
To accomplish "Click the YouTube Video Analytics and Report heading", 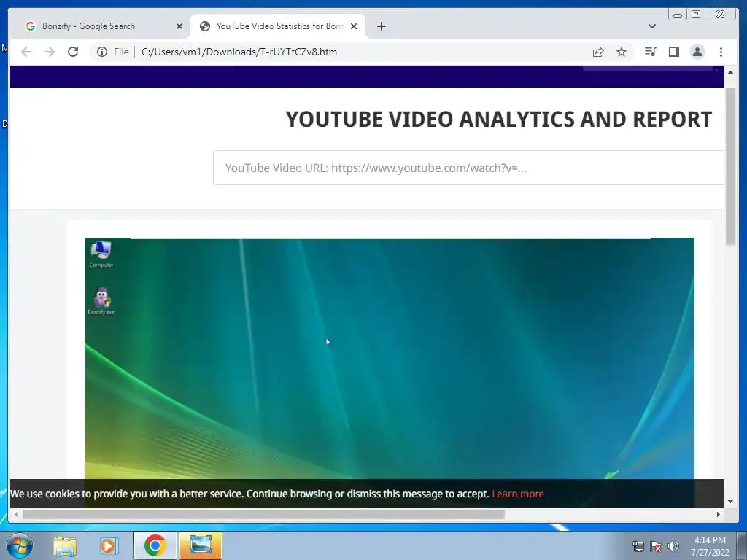I will pyautogui.click(x=499, y=119).
